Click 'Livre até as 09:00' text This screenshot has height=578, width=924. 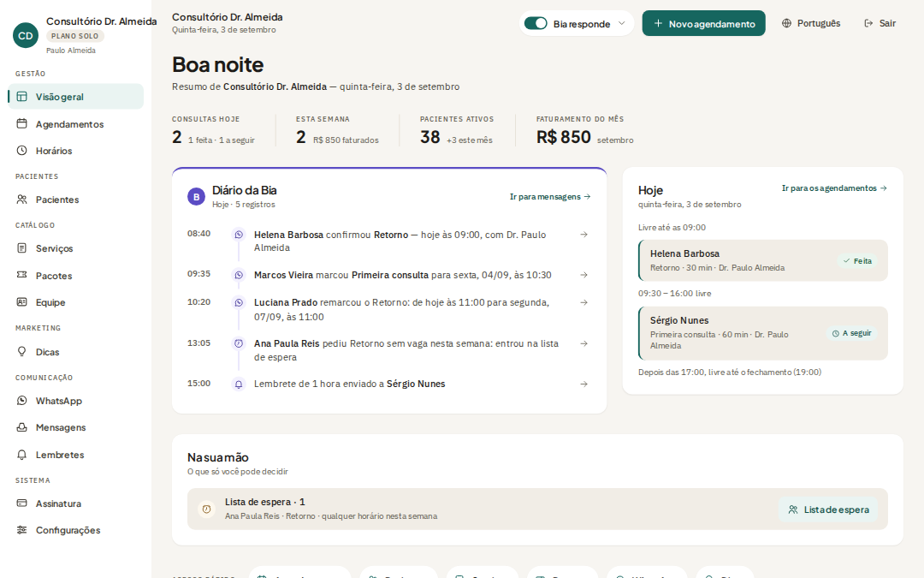[x=672, y=227]
